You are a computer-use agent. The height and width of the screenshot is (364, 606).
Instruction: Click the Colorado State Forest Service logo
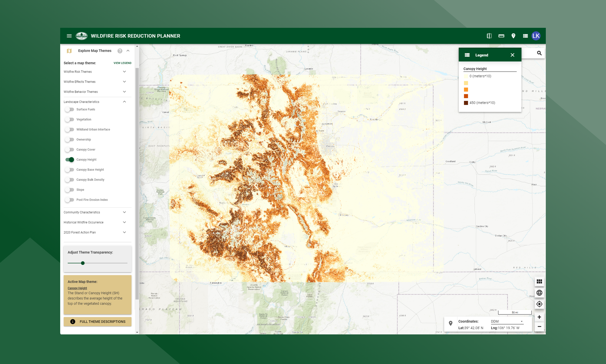(x=81, y=36)
